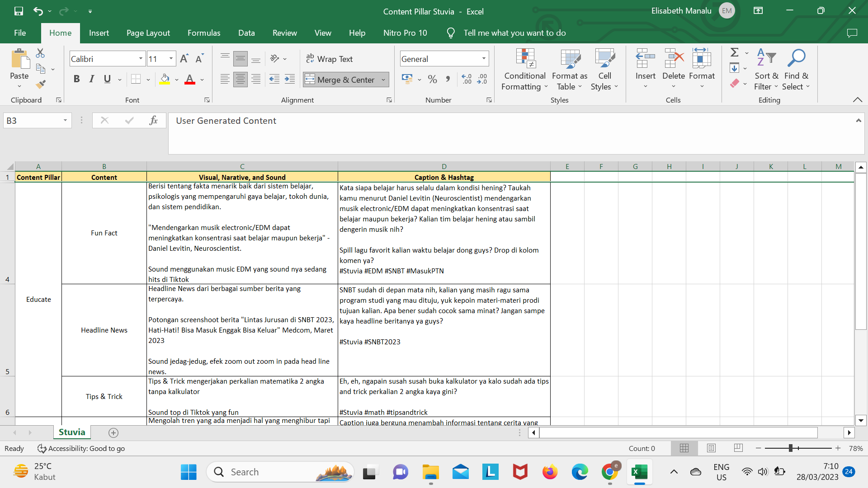
Task: Open the font name Calibri dropdown
Action: coord(141,59)
